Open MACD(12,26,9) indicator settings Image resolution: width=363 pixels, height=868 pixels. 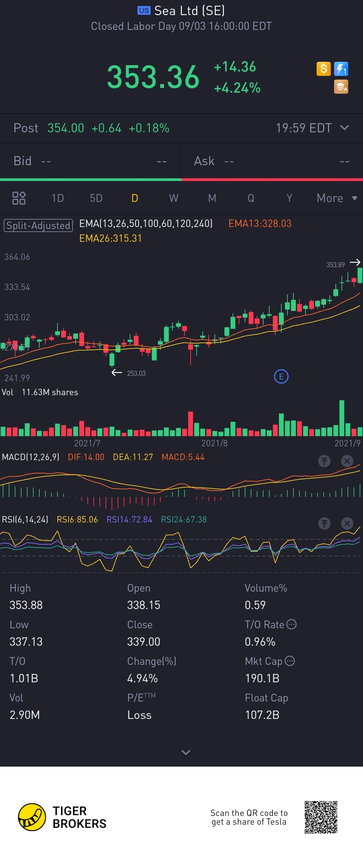click(x=30, y=457)
